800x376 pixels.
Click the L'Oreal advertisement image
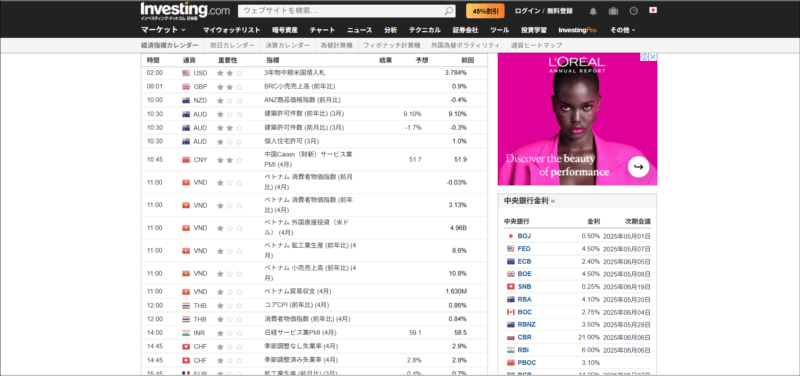coord(577,119)
